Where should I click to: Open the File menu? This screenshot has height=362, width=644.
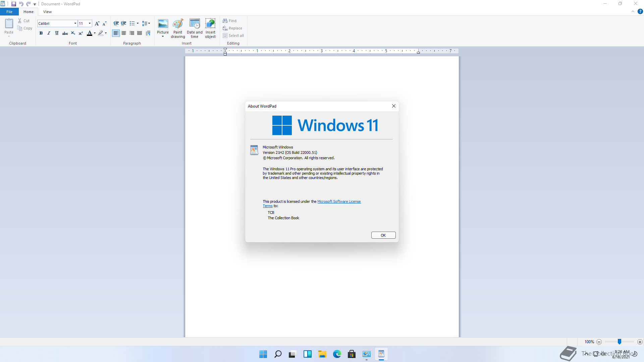[9, 12]
